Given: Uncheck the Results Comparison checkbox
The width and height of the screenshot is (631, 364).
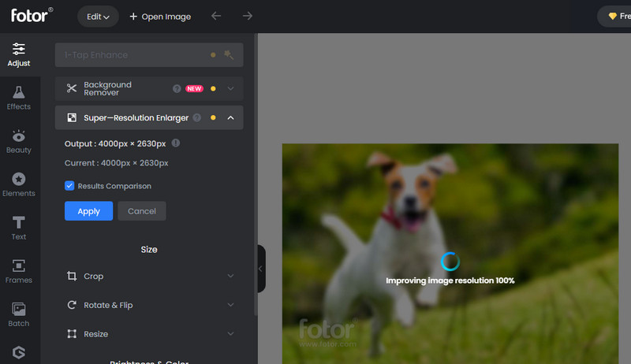Looking at the screenshot, I should (x=69, y=186).
